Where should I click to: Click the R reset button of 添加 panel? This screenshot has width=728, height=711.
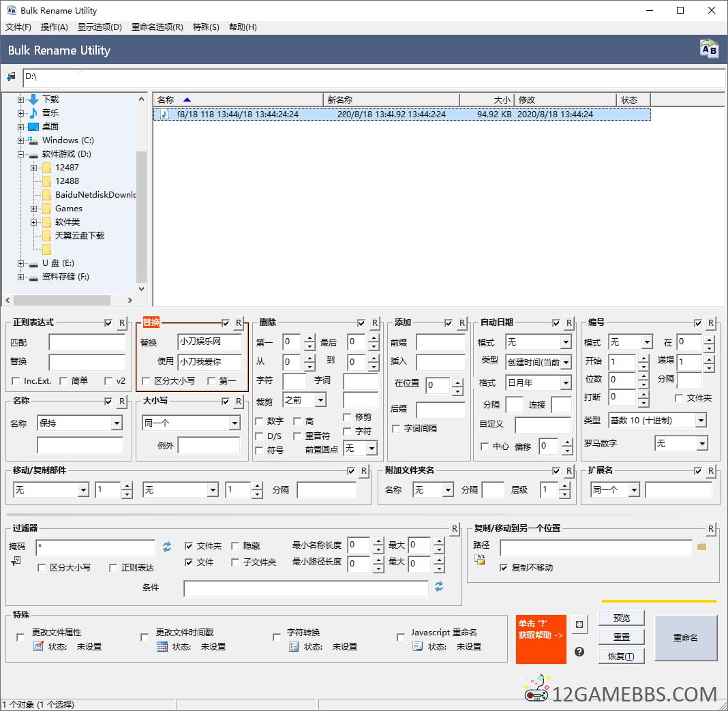point(461,322)
